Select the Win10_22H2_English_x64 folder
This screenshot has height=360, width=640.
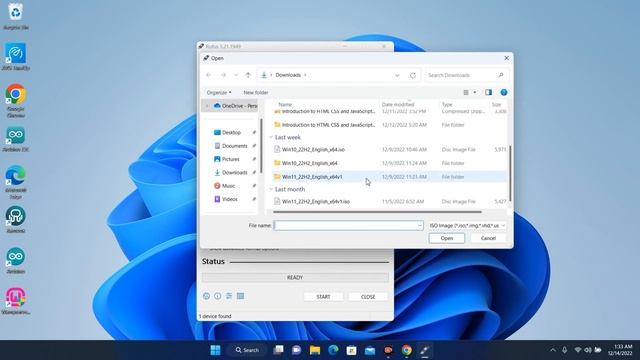(390, 163)
